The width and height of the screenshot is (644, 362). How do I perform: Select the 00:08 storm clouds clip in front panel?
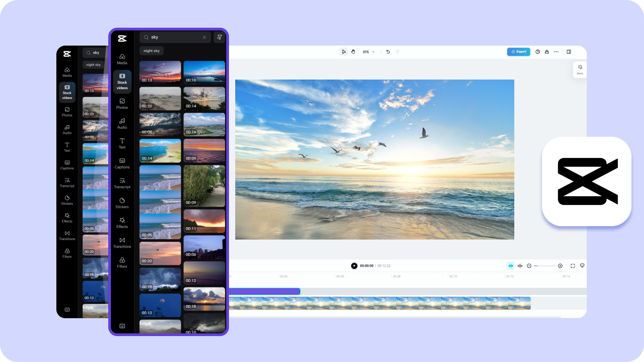click(x=160, y=124)
